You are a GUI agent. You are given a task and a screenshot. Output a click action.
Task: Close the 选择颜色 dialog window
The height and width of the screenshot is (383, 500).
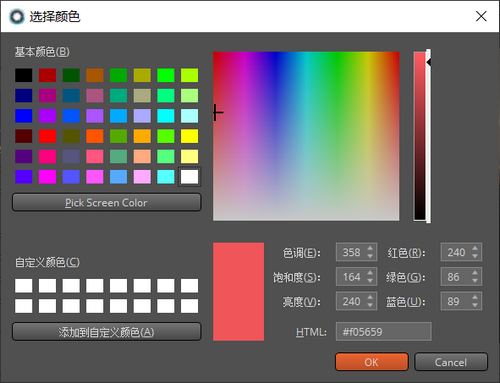(x=481, y=16)
